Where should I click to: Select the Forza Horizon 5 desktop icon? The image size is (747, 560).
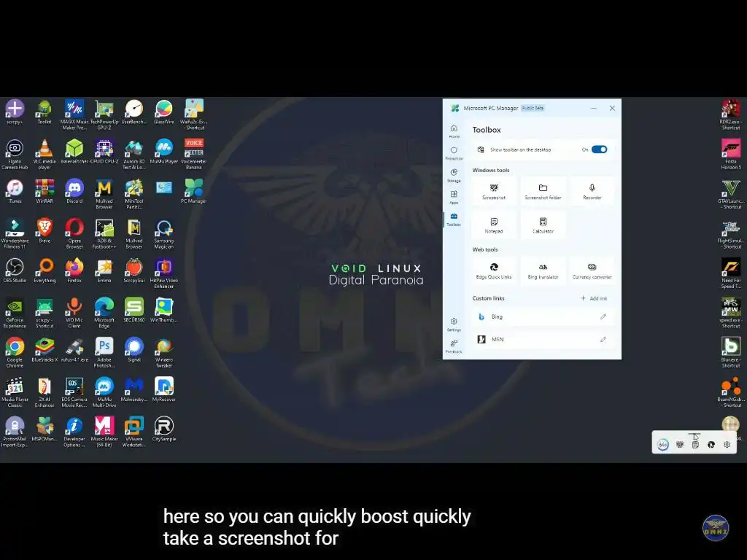coord(731,155)
